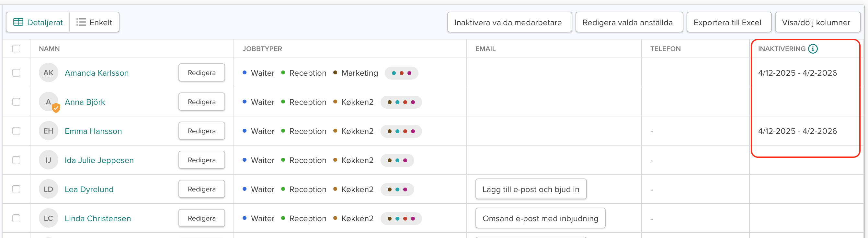Show additional job types for Anna Björk
868x238 pixels.
[x=401, y=102]
